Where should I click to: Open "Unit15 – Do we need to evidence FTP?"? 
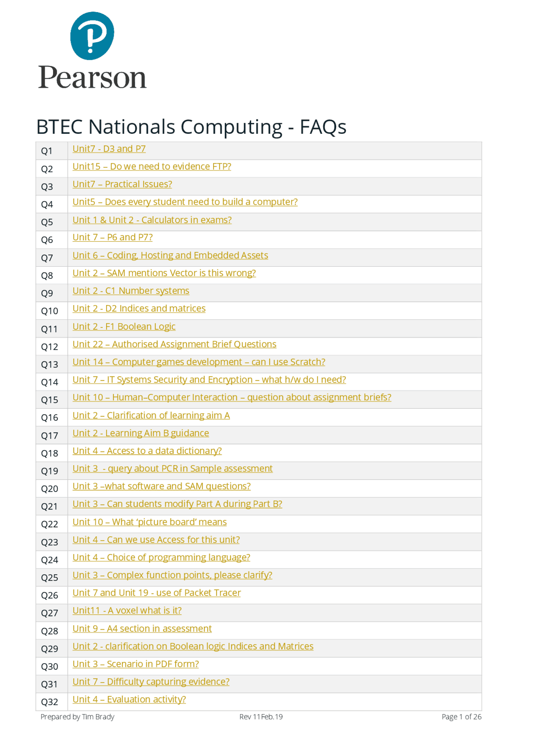coord(152,166)
